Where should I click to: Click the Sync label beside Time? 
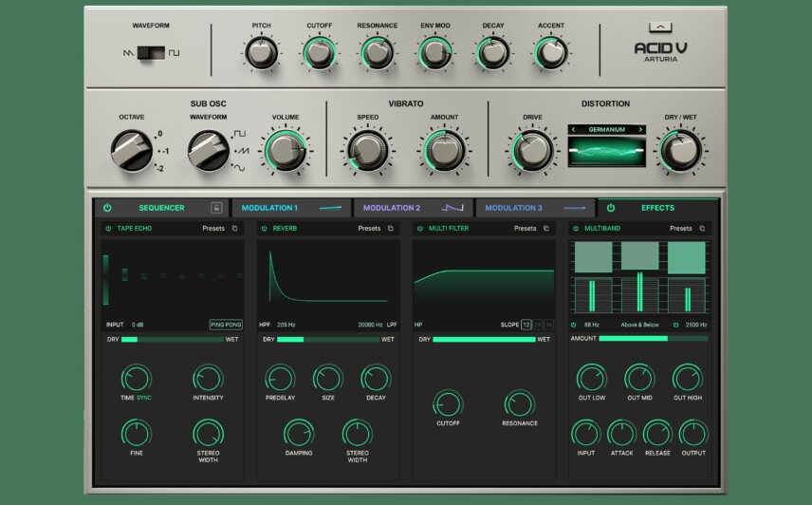coord(144,398)
